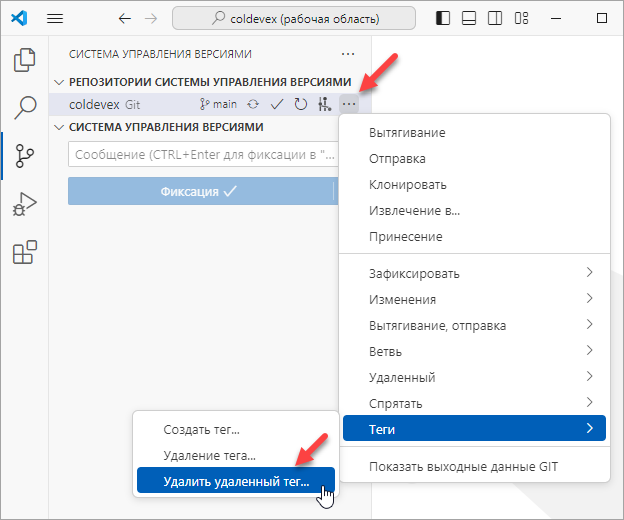The width and height of the screenshot is (624, 520).
Task: Open the Source Control view icon
Action: coord(24,156)
